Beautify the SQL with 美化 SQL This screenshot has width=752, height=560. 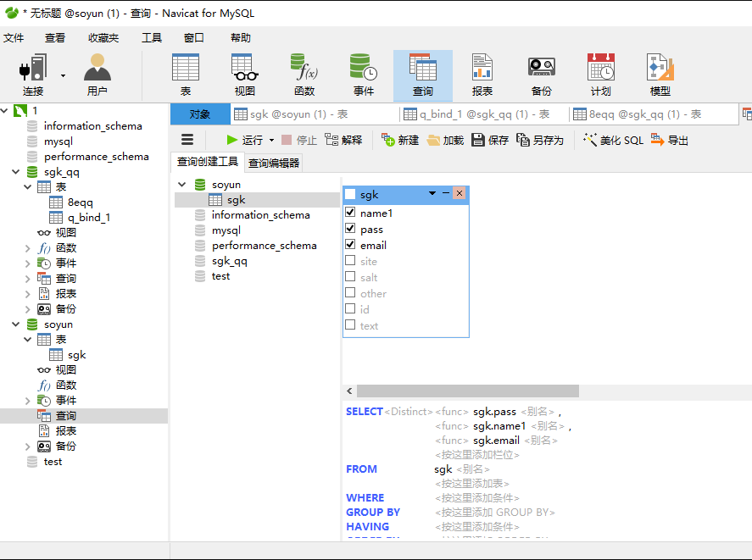pos(614,140)
